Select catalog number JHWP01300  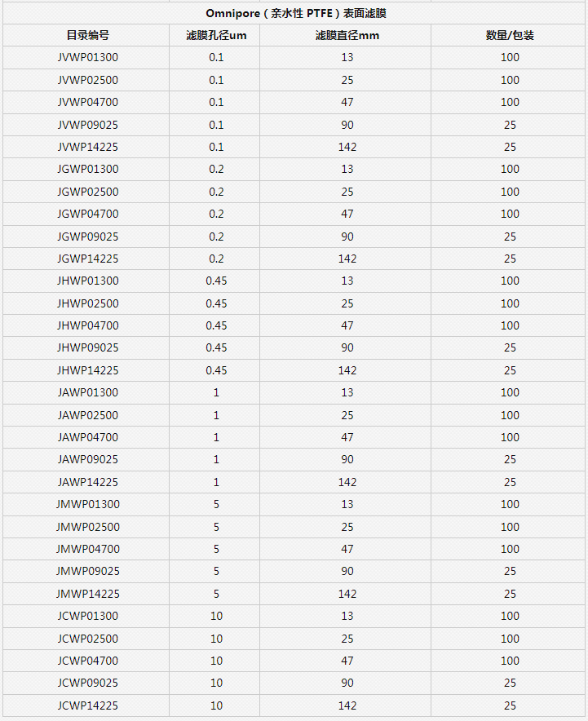tap(88, 281)
